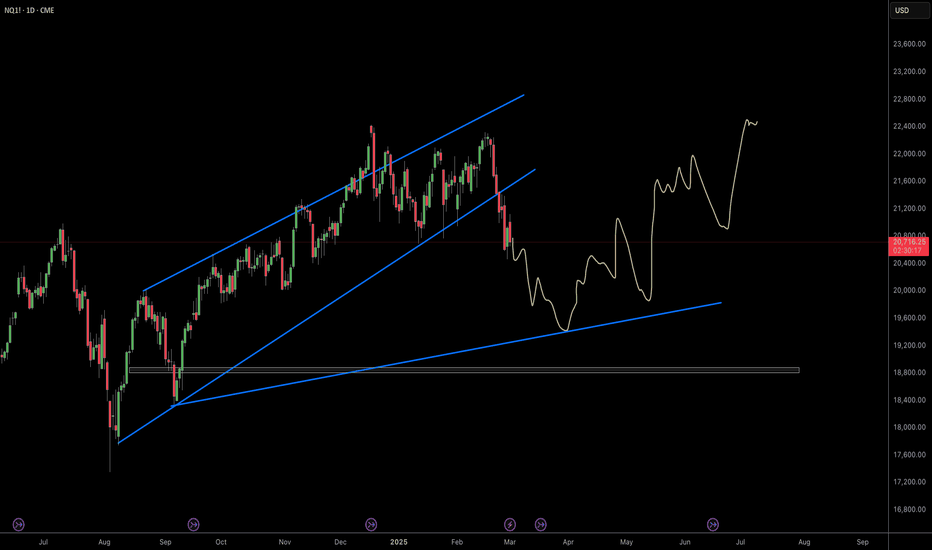Click the current price label 20,716.25
Image resolution: width=932 pixels, height=550 pixels.
coord(909,242)
